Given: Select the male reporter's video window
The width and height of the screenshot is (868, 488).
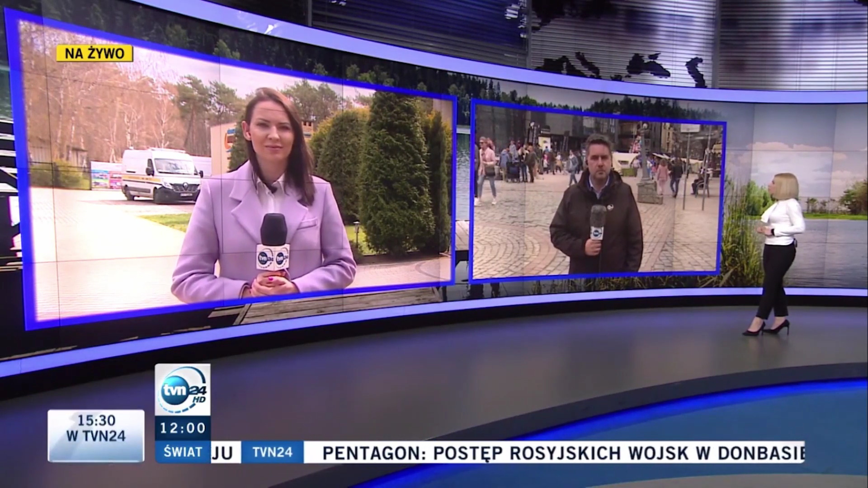Looking at the screenshot, I should (x=598, y=192).
